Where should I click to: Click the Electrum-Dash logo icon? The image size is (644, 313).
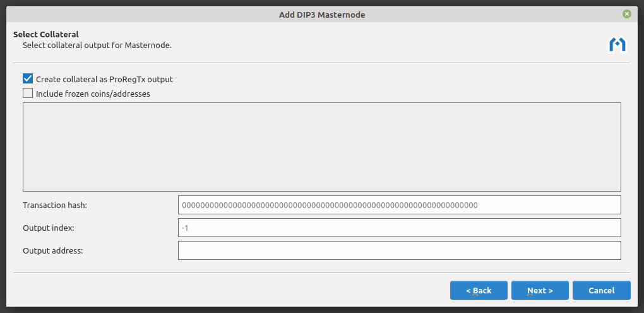click(617, 44)
